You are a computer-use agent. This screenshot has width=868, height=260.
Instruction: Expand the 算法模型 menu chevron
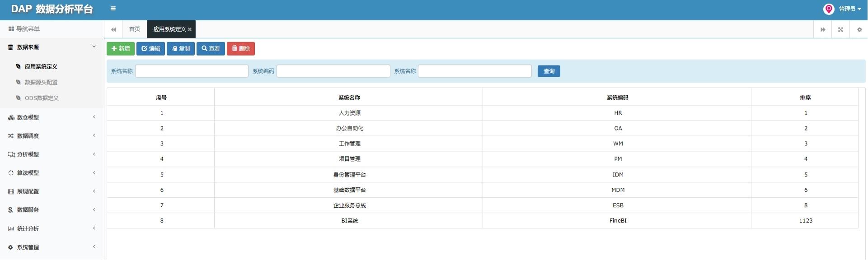coord(94,173)
